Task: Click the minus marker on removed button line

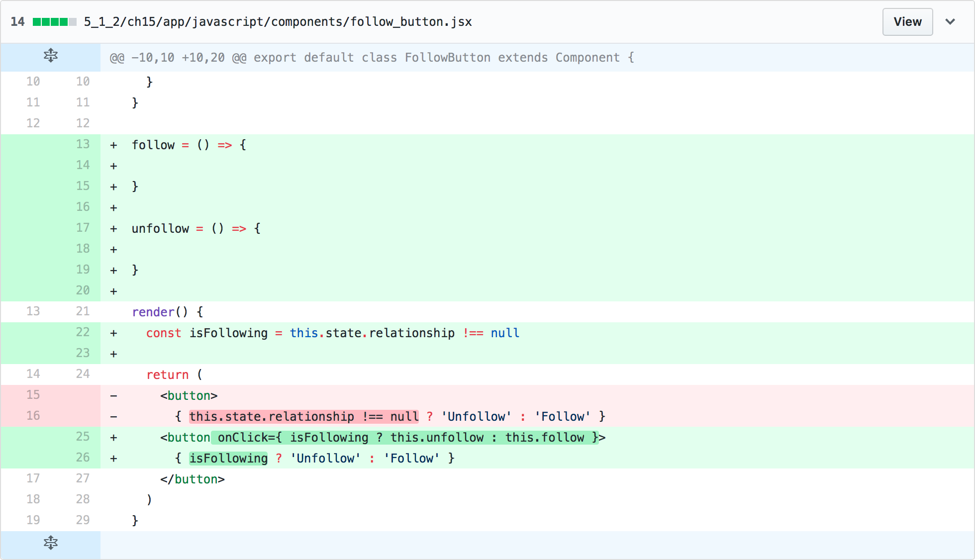Action: (x=113, y=396)
